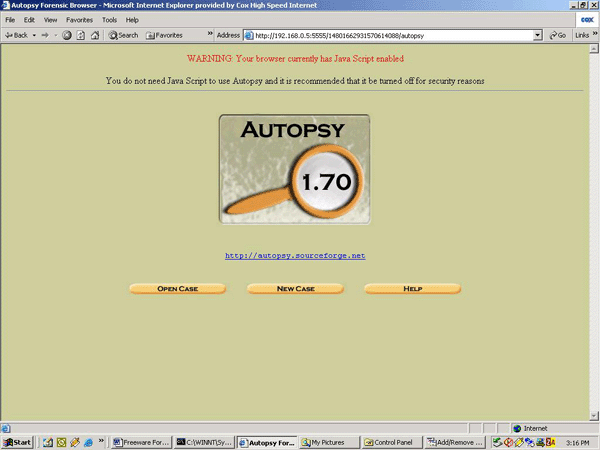Open the File menu
This screenshot has width=600, height=450.
pyautogui.click(x=11, y=20)
